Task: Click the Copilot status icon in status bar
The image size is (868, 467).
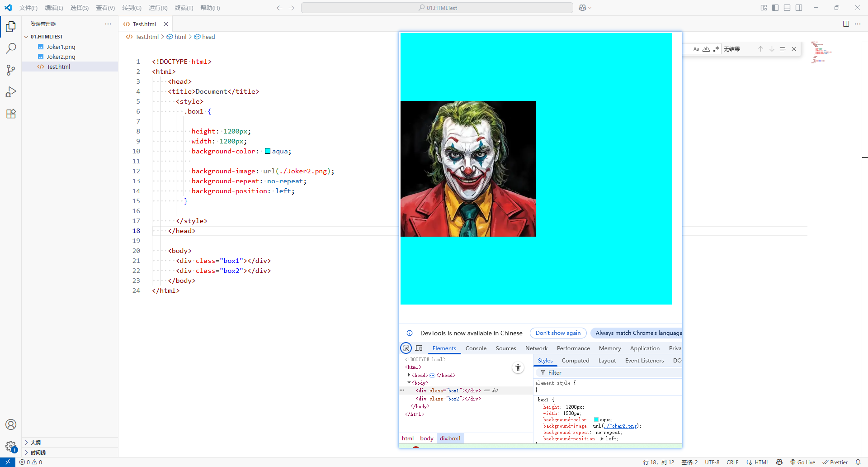Action: (779, 462)
